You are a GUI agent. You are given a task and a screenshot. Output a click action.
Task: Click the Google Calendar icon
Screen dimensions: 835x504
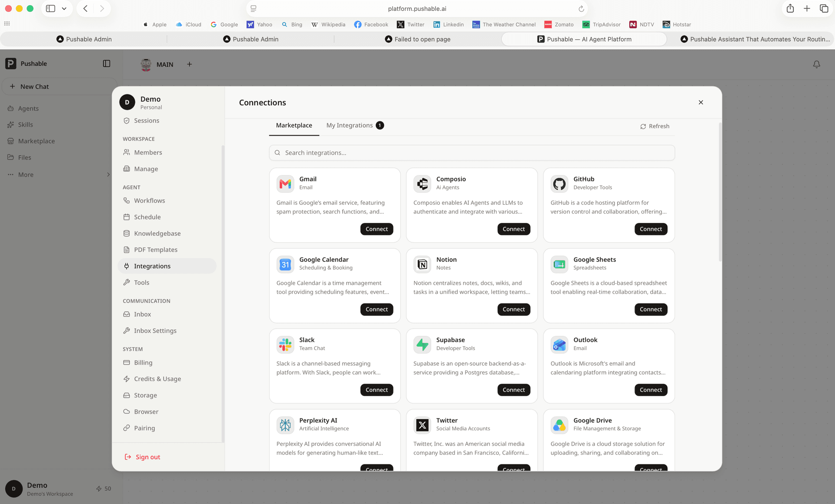pos(285,264)
